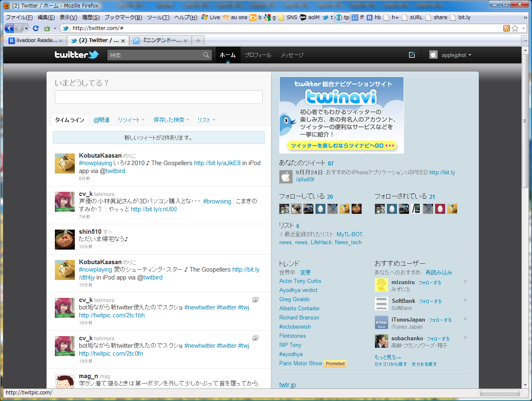Follow mizuniru via フォローする link
The height and width of the screenshot is (401, 532).
pyautogui.click(x=430, y=283)
